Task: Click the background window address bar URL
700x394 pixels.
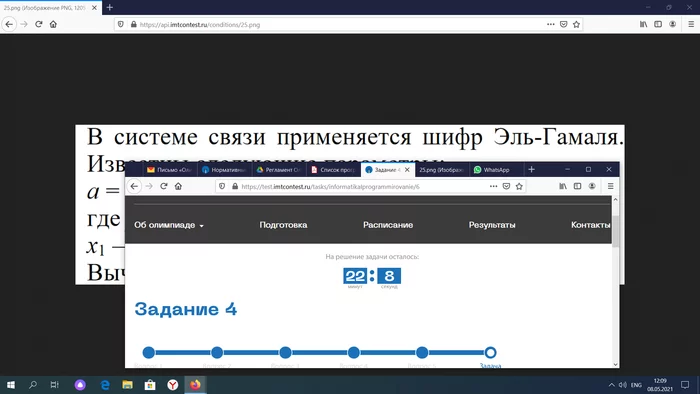Action: tap(200, 25)
